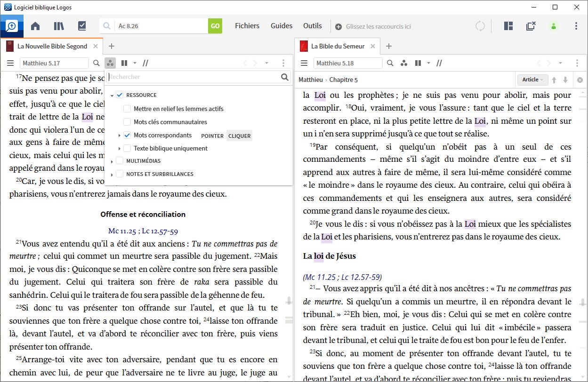588x382 pixels.
Task: Switch to the La Nouvelle Bible Segond tab
Action: (52, 46)
